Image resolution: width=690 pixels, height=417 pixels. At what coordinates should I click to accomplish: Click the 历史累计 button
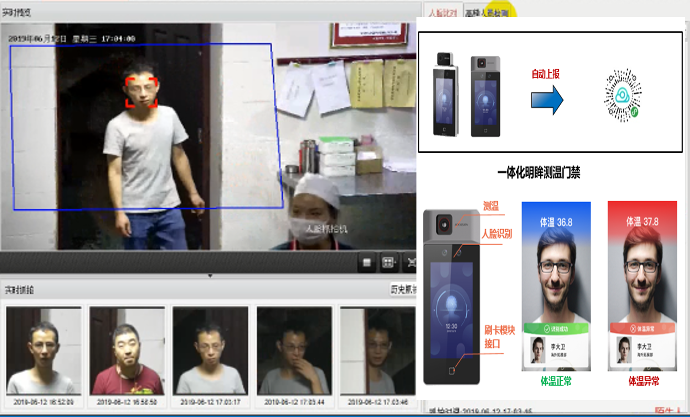[403, 290]
